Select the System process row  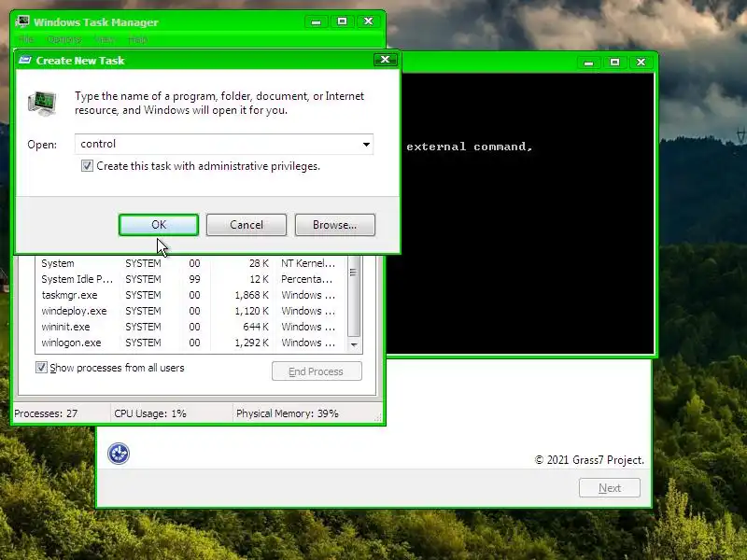(x=190, y=263)
